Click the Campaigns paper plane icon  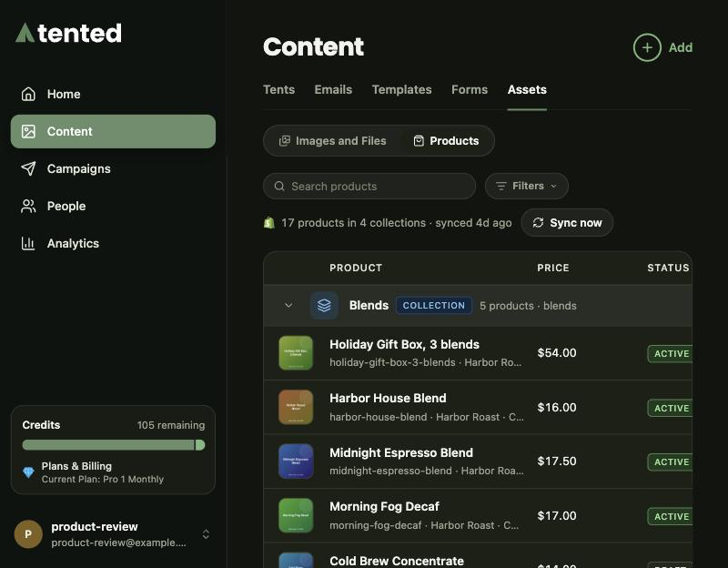coord(28,168)
